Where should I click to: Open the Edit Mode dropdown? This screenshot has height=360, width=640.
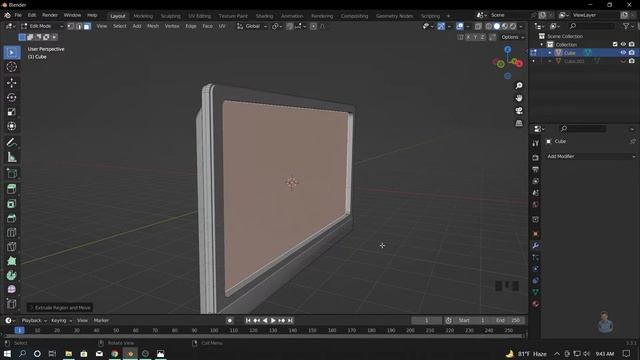pos(42,26)
